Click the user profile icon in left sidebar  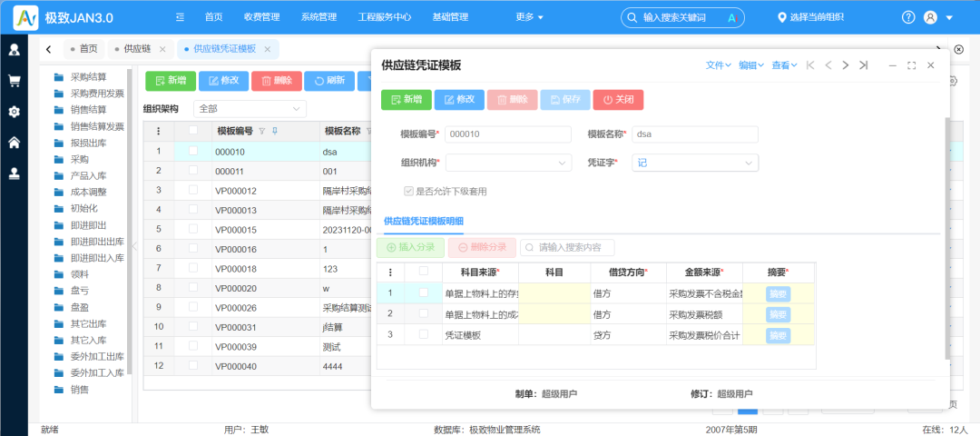click(14, 49)
